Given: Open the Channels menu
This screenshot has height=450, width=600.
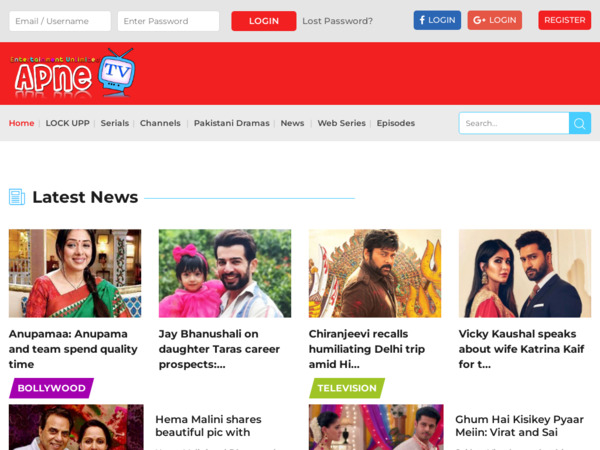Looking at the screenshot, I should [160, 123].
